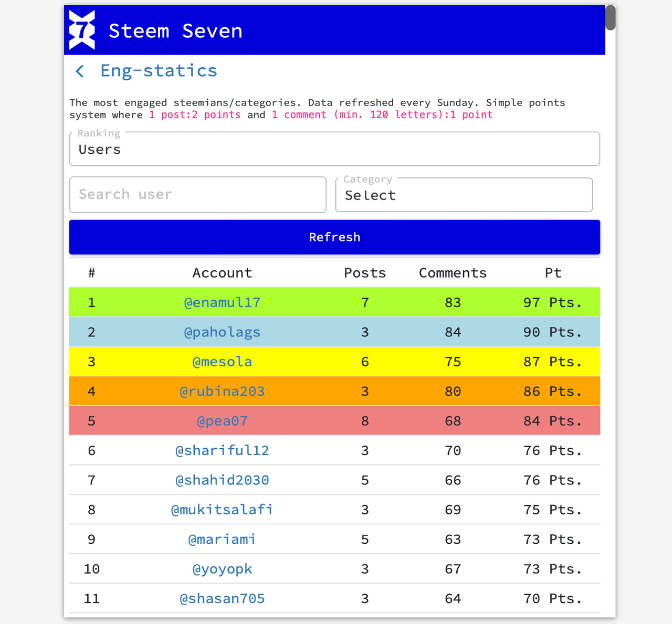Screen dimensions: 672x624
Task: Click the Refresh button
Action: click(x=334, y=237)
